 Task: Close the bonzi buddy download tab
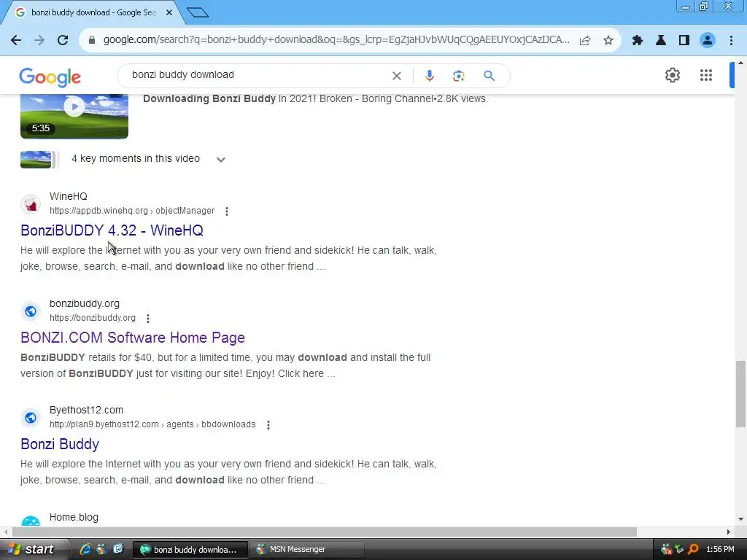coord(169,12)
